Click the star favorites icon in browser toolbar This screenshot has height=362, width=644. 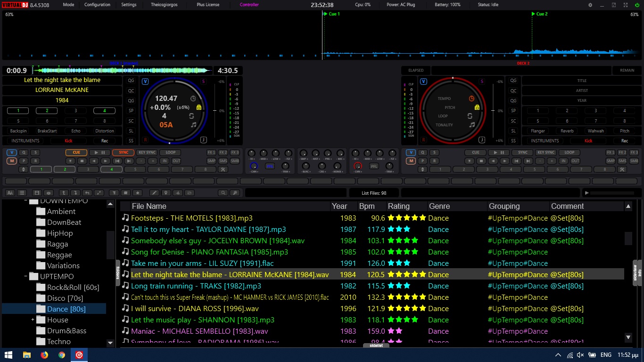[137, 193]
